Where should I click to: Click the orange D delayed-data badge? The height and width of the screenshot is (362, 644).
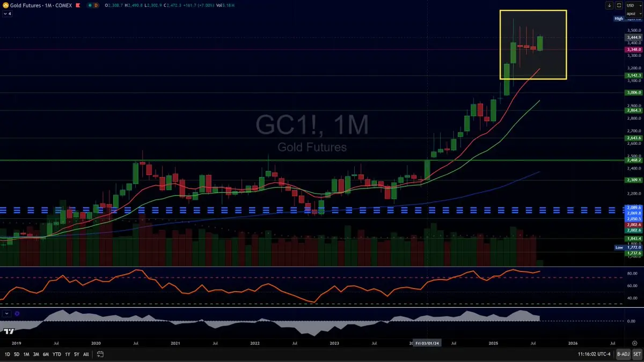tap(97, 5)
